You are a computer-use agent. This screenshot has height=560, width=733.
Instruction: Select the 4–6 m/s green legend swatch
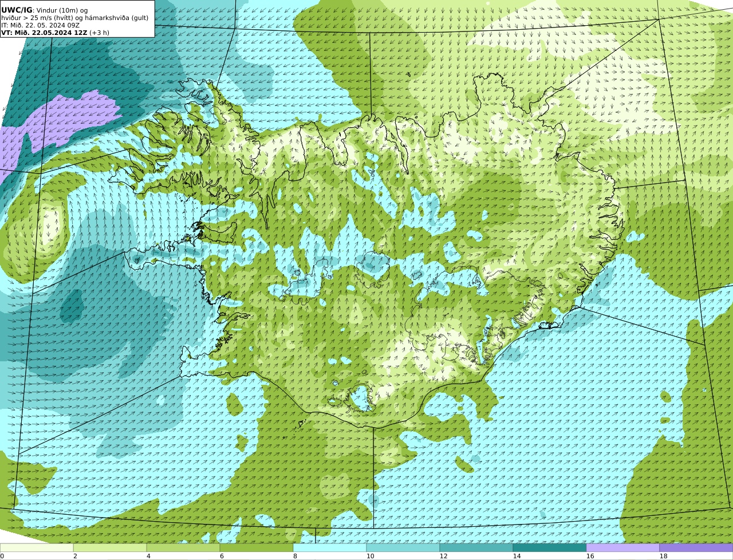point(183,547)
